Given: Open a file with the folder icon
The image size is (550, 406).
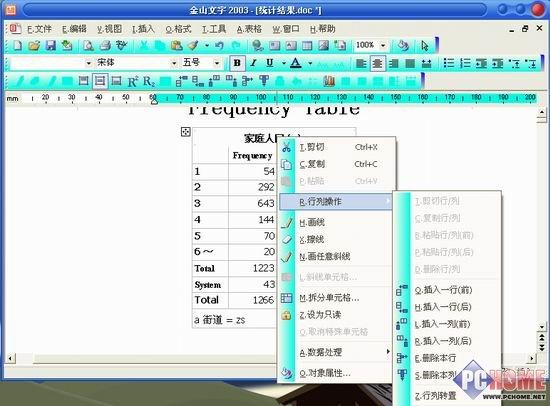Looking at the screenshot, I should tap(34, 45).
